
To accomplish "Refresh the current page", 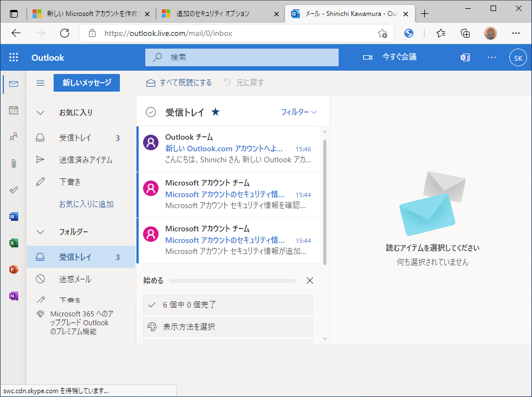I will [65, 33].
